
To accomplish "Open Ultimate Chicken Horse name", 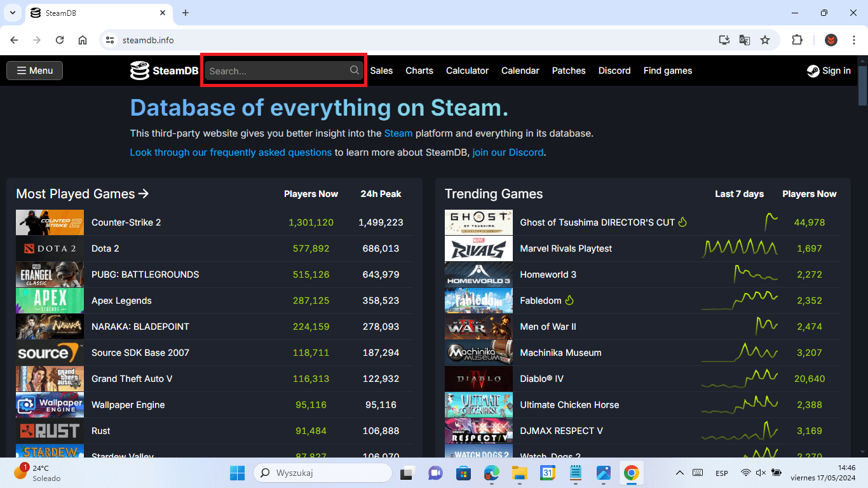I will click(x=569, y=405).
